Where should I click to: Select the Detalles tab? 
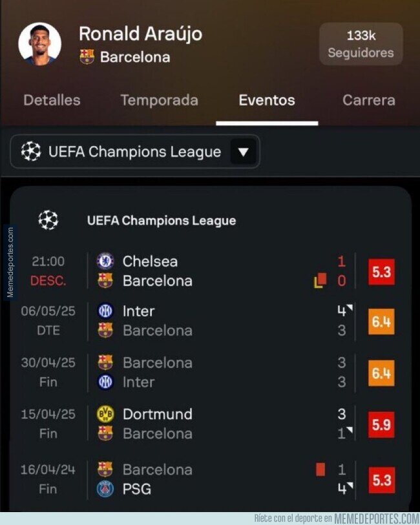[x=52, y=101]
